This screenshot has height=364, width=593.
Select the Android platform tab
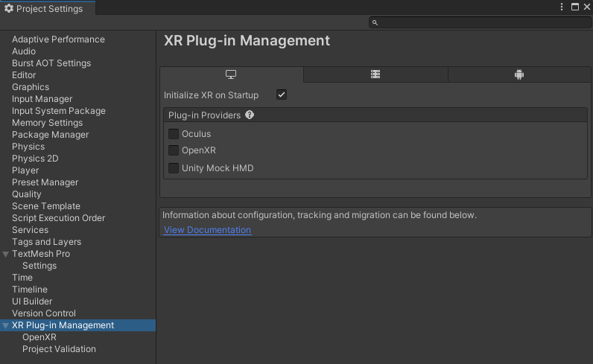519,74
